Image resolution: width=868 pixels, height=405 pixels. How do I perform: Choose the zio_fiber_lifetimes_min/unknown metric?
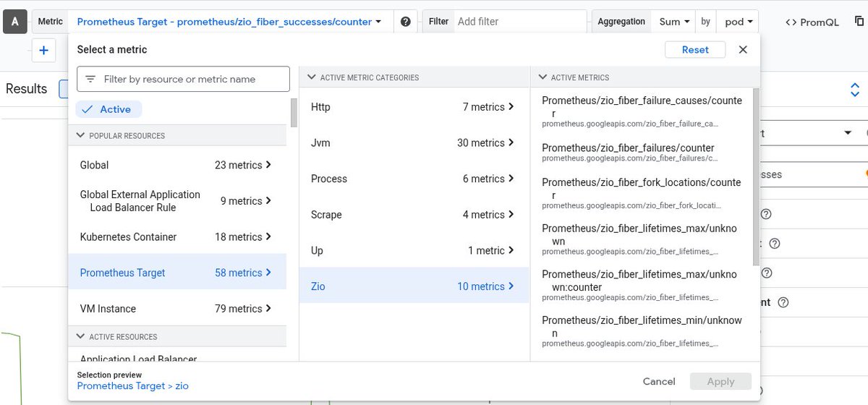[x=642, y=331]
